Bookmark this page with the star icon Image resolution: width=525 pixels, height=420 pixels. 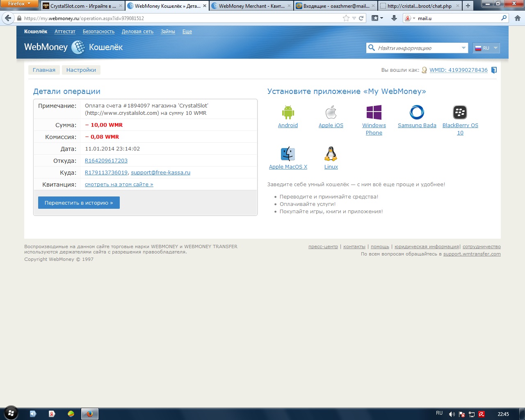(346, 18)
